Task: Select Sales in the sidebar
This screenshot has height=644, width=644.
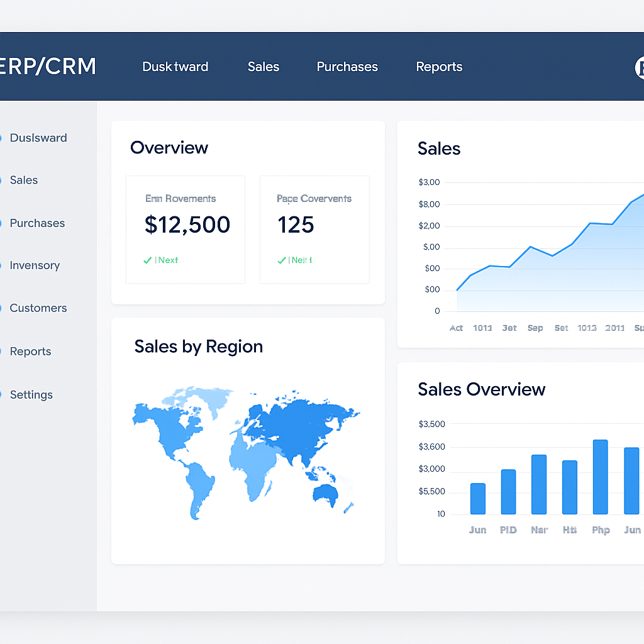Action: 24,180
